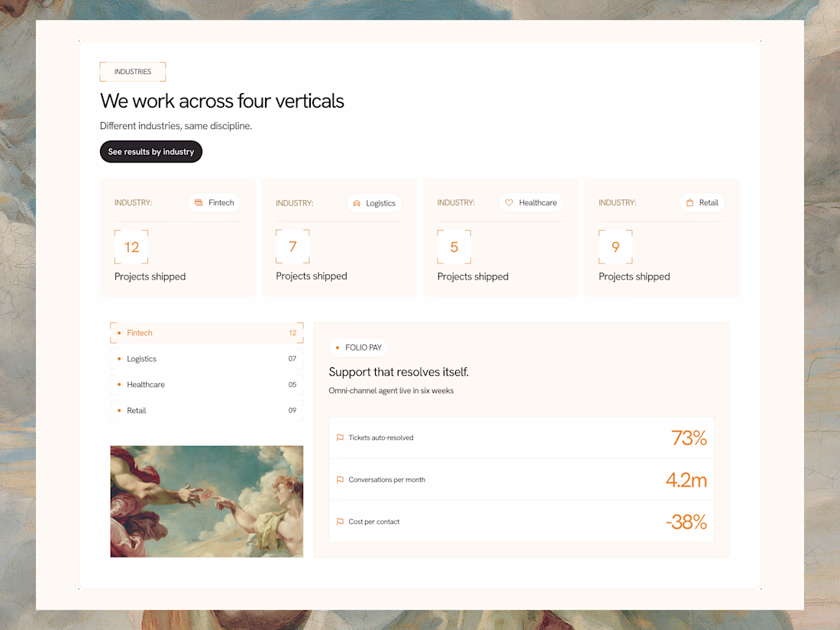The height and width of the screenshot is (630, 840).
Task: Click the painting thumbnail image
Action: [x=207, y=502]
